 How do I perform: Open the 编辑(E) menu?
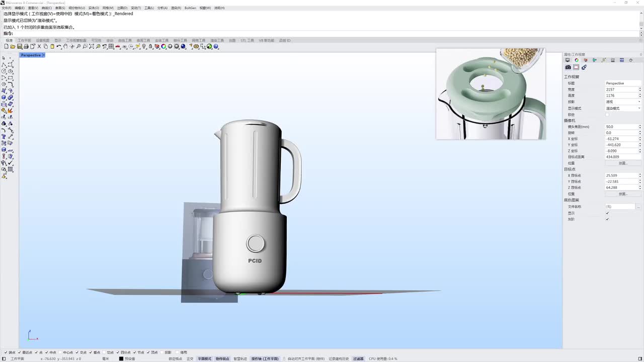coord(20,8)
